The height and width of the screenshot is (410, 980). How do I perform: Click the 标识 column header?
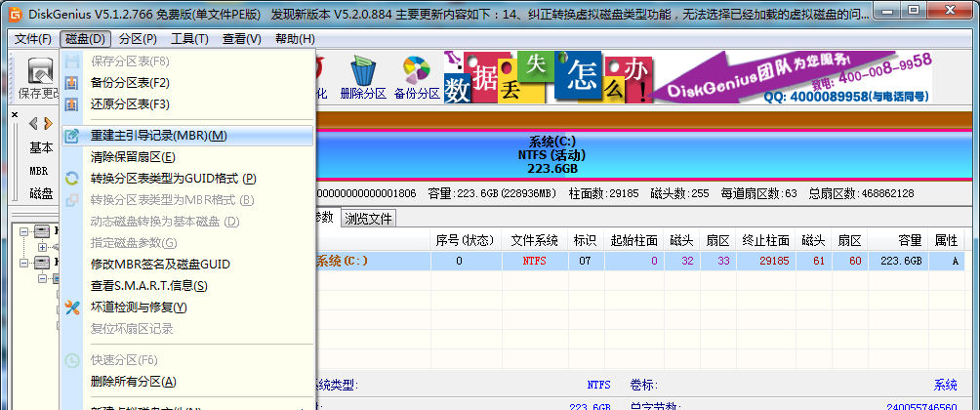pos(586,240)
